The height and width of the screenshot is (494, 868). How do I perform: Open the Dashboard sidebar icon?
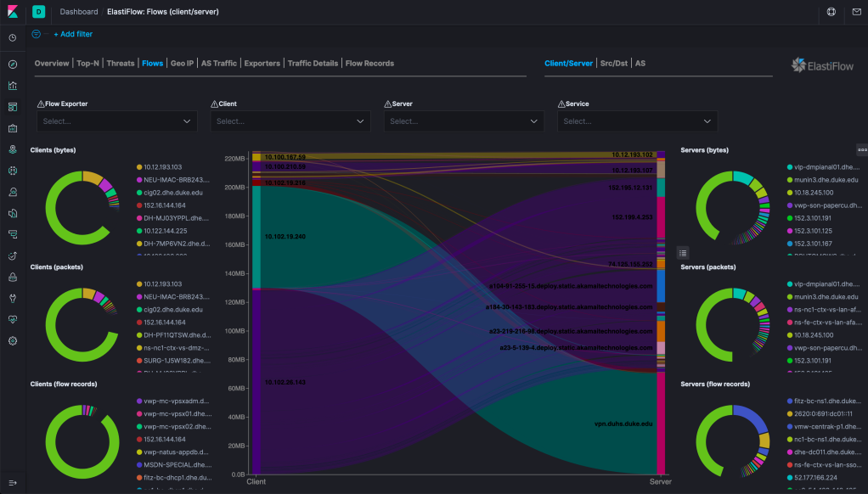point(13,107)
